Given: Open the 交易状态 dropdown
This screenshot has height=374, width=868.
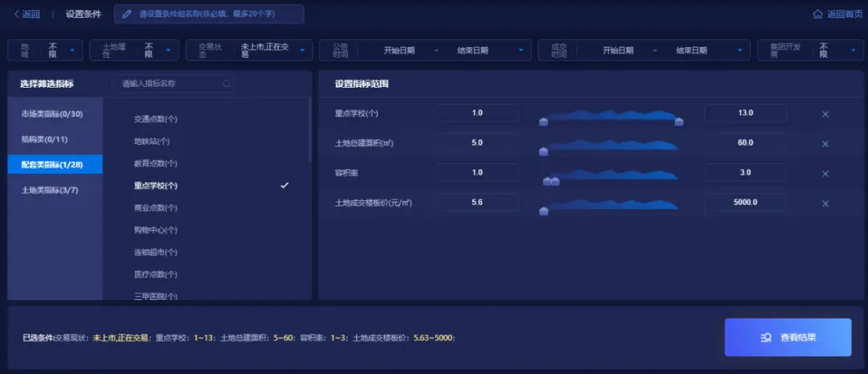Looking at the screenshot, I should pyautogui.click(x=249, y=50).
